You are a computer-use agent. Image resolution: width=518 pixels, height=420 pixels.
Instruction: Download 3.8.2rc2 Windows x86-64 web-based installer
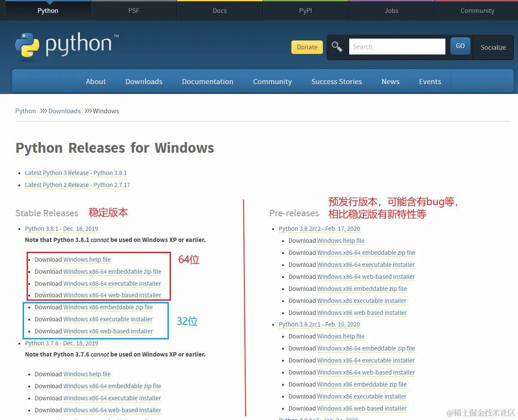366,277
